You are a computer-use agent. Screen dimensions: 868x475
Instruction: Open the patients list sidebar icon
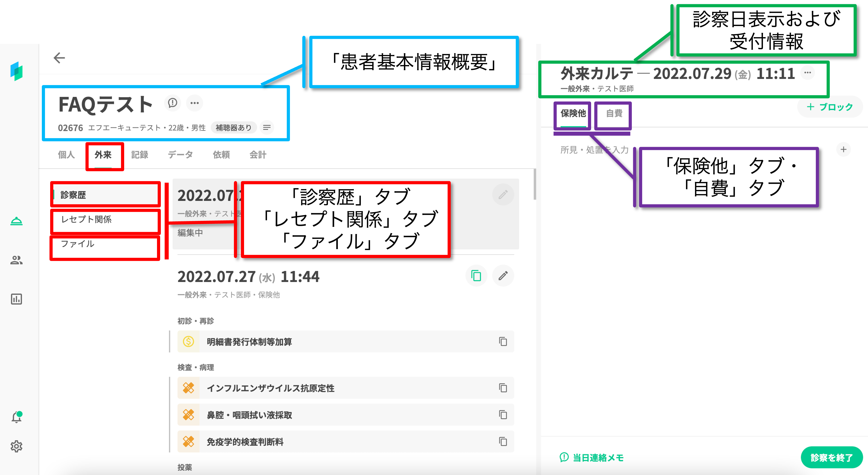pos(16,260)
